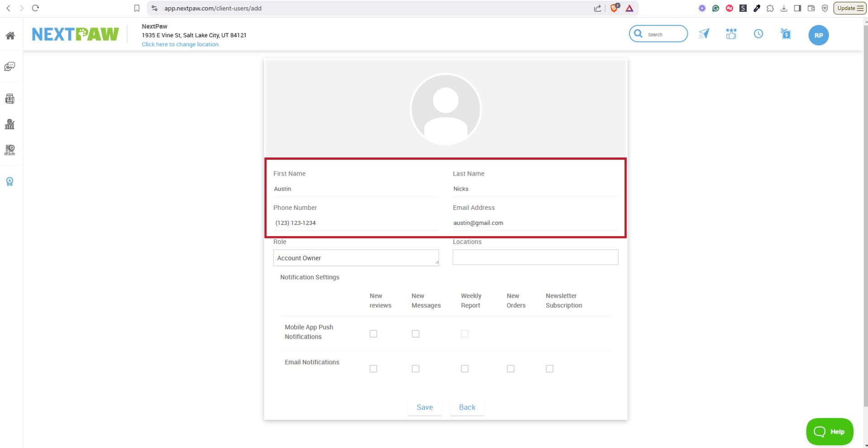Click the First Name field with Austin

coord(356,189)
